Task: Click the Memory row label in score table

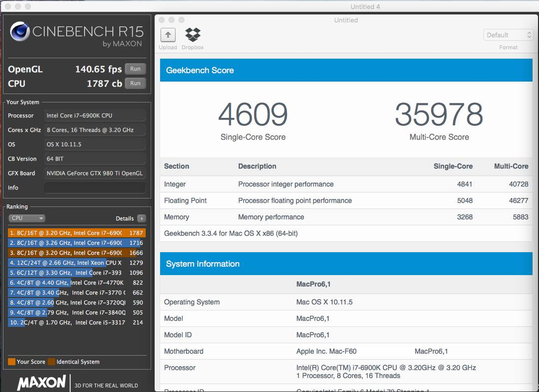Action: pos(177,217)
